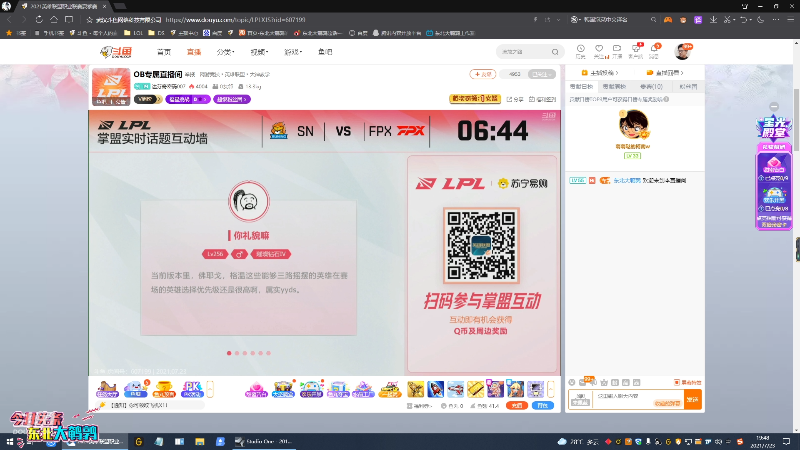The image size is (800, 450).
Task: Select the race car gift icon
Action: pyautogui.click(x=390, y=389)
